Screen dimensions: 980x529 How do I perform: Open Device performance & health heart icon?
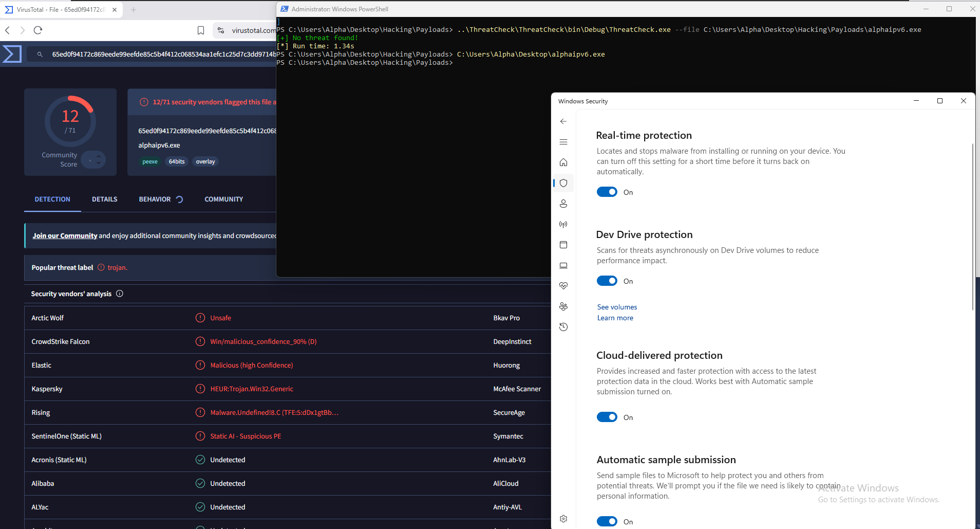coord(563,286)
